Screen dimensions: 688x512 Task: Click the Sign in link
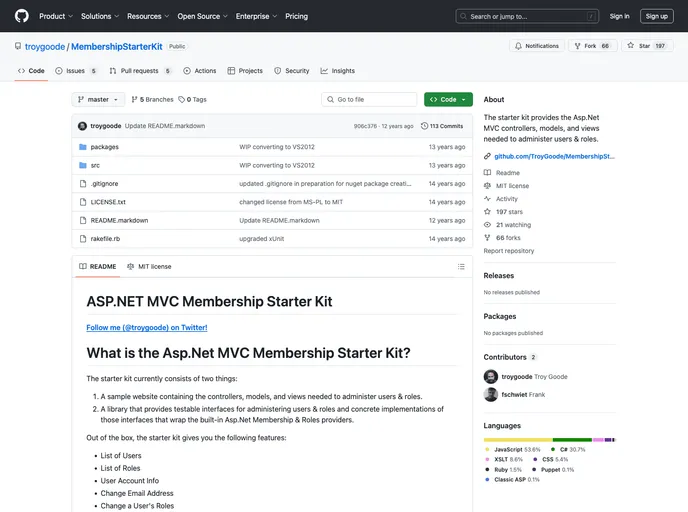click(619, 16)
